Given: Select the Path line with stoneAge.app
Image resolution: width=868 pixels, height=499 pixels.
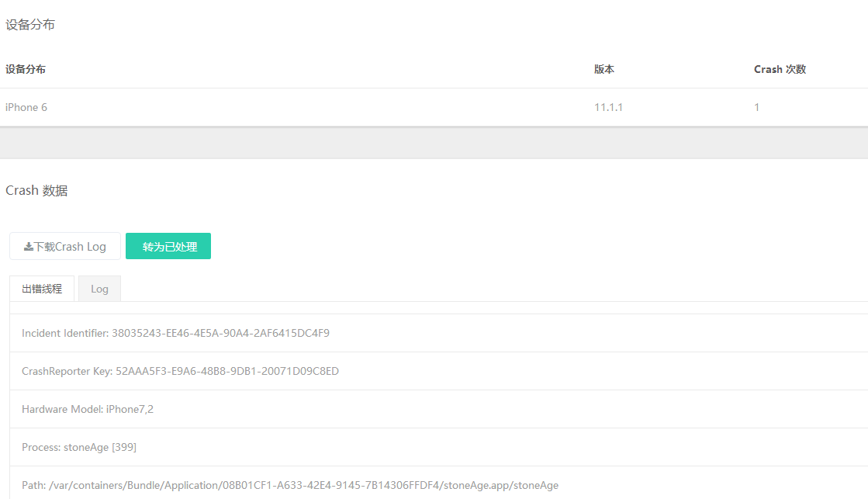Looking at the screenshot, I should coord(289,485).
